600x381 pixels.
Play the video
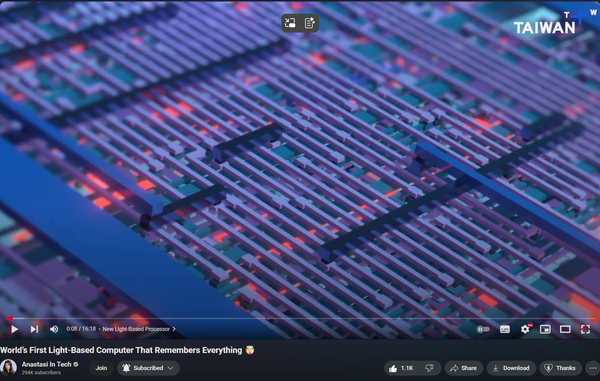tap(14, 329)
